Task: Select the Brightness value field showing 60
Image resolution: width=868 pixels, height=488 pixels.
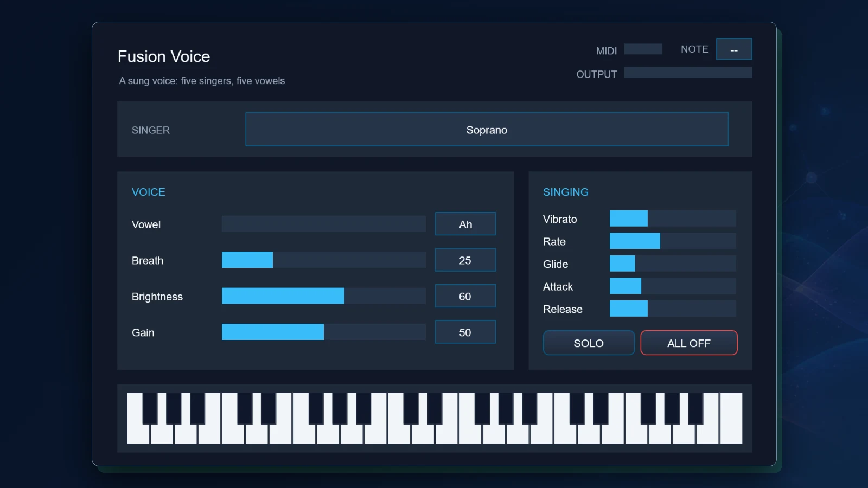Action: pyautogui.click(x=465, y=296)
